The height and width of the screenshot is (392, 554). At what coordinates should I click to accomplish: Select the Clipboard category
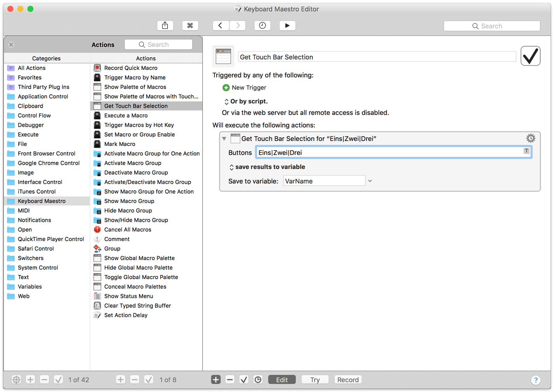47,106
